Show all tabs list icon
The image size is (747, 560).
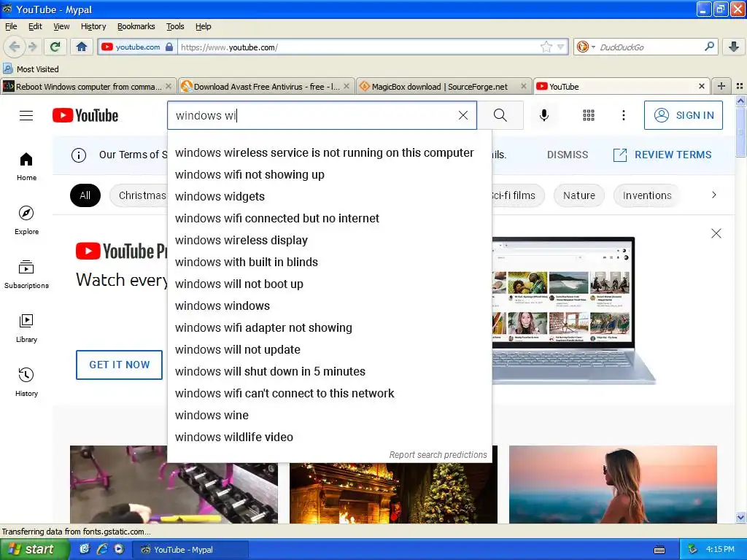point(740,86)
